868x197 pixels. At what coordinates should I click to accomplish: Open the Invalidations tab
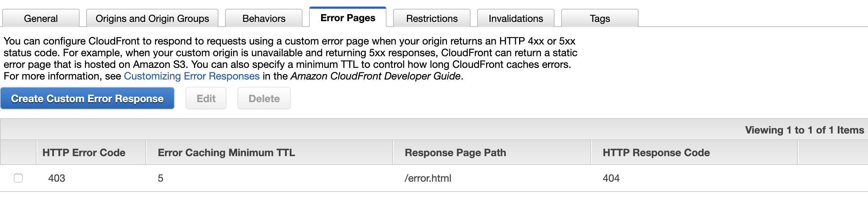pyautogui.click(x=516, y=18)
